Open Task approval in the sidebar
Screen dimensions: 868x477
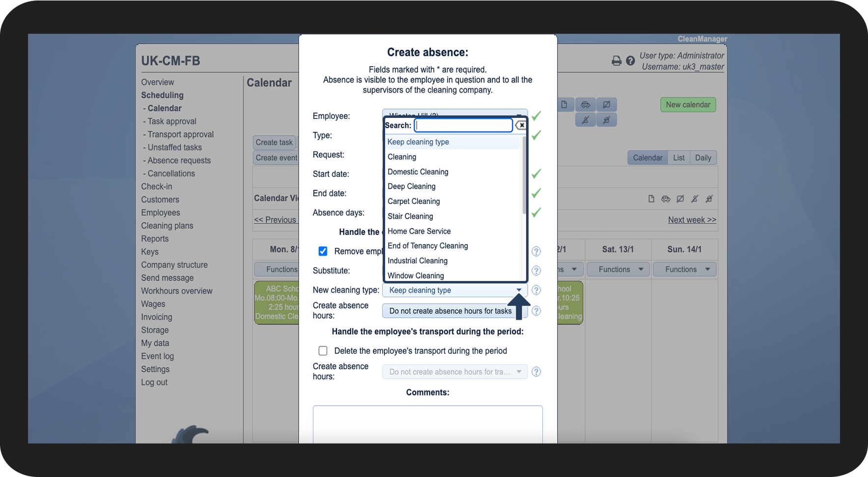pos(172,121)
